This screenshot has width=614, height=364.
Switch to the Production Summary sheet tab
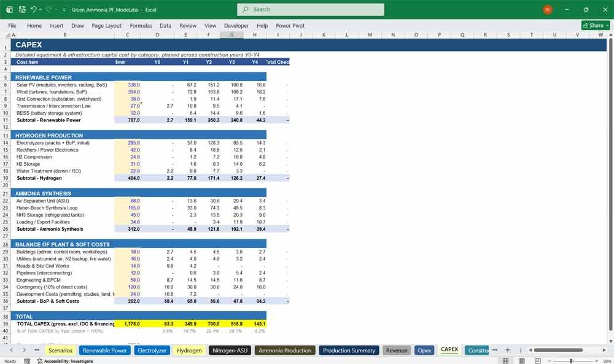349,350
